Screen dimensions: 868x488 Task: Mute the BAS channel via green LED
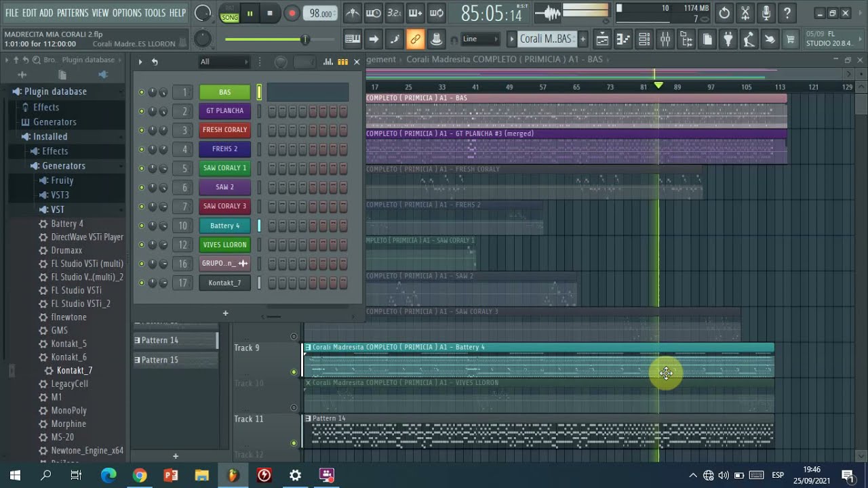click(x=142, y=92)
